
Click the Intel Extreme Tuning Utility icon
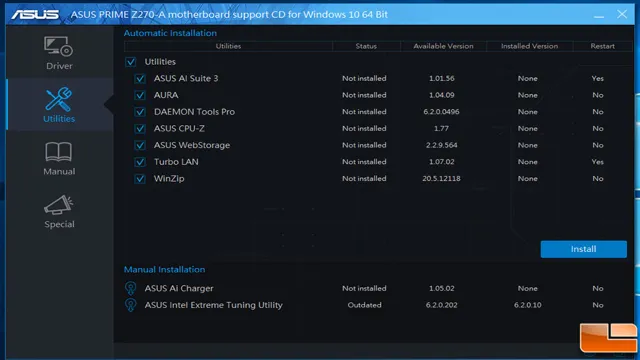pyautogui.click(x=131, y=305)
